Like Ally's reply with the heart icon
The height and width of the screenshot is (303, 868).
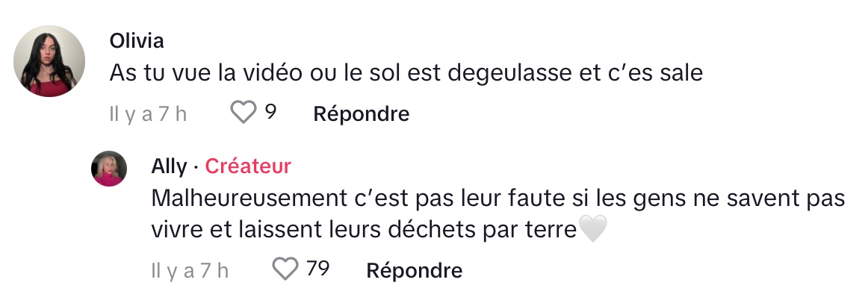coord(285,269)
